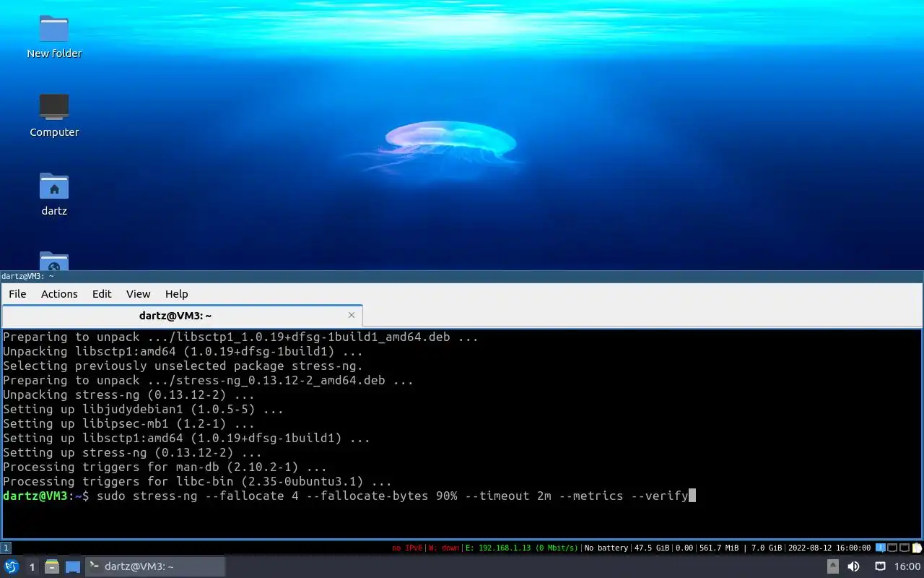The width and height of the screenshot is (924, 578).
Task: Click the 'E: 192.168.1.13' ethernet status
Action: [521, 548]
